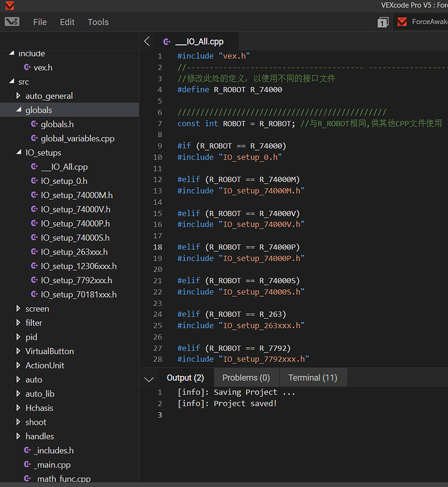Click line number 18 in the editor
448x487 pixels.
click(158, 247)
